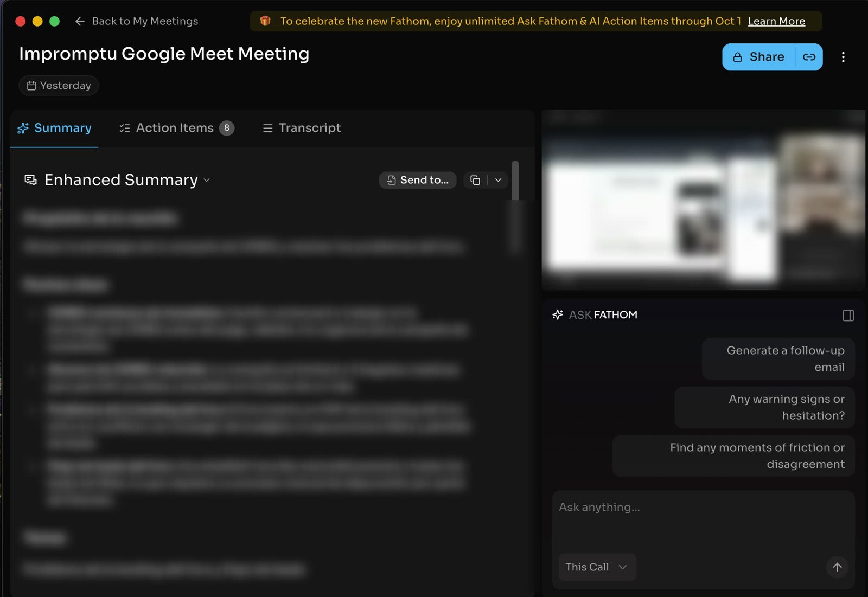Open the This Call scope dropdown
This screenshot has height=597, width=868.
click(x=597, y=567)
